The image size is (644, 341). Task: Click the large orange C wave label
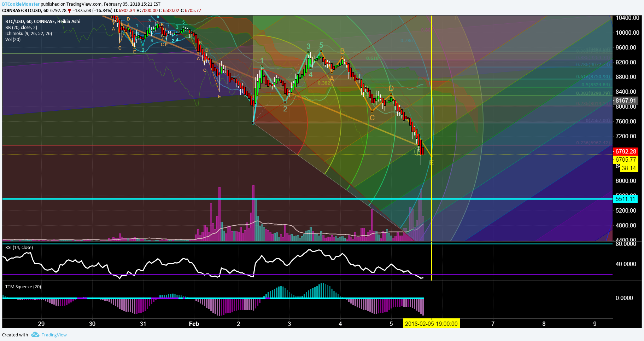pyautogui.click(x=372, y=118)
